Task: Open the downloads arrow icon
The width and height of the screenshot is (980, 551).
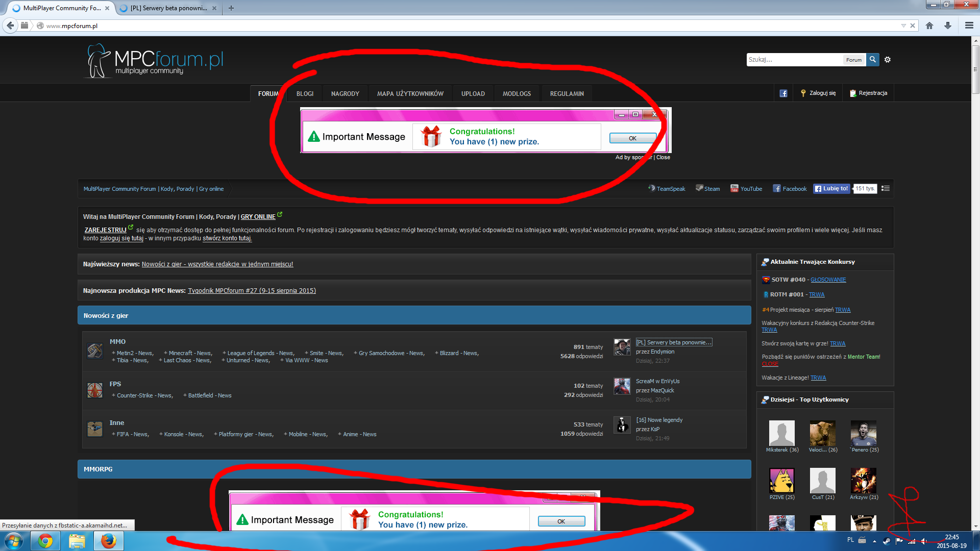Action: coord(948,26)
